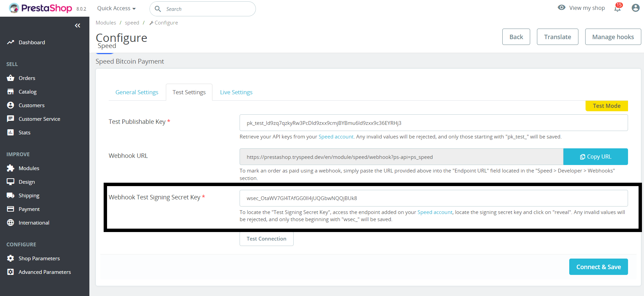Open International menu item

click(34, 223)
